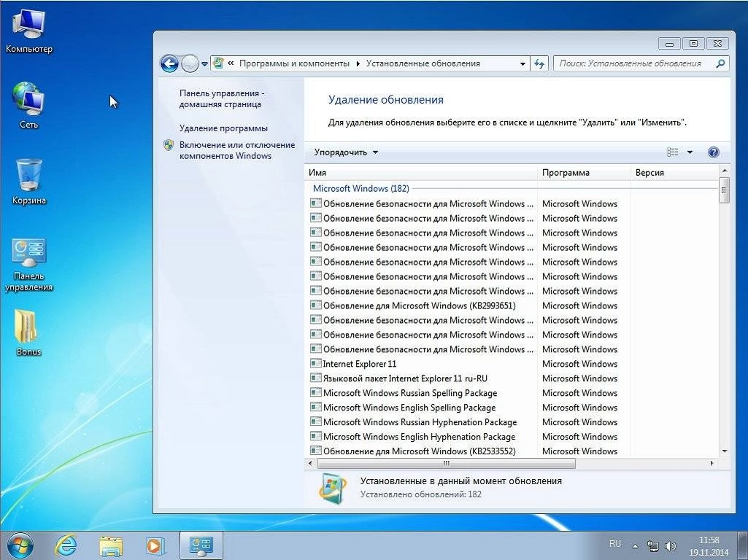Click the Back navigation arrow
This screenshot has width=748, height=560.
click(x=169, y=63)
